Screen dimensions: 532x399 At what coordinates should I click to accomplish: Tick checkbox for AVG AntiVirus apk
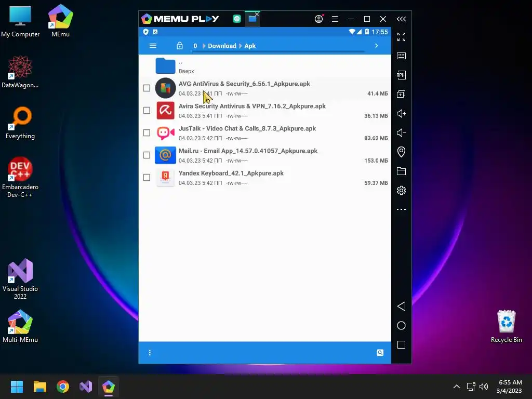[x=147, y=88]
